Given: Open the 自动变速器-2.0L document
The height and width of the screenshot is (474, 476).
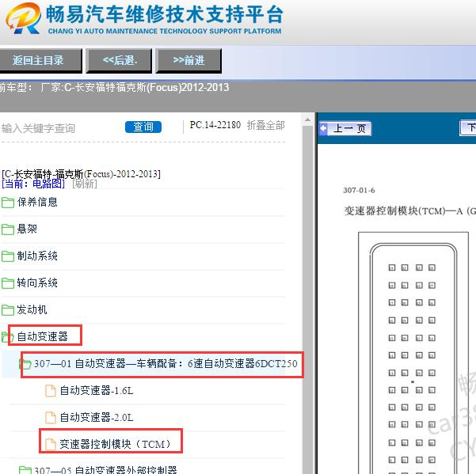Looking at the screenshot, I should pyautogui.click(x=97, y=417).
